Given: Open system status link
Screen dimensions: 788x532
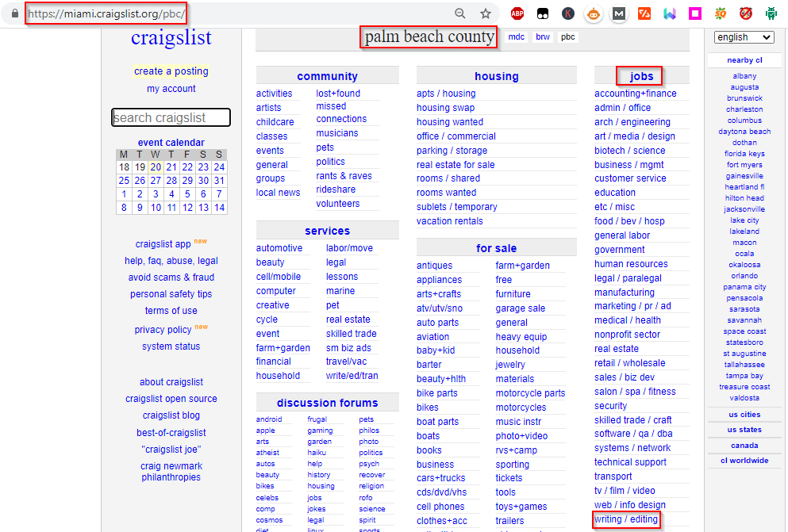Looking at the screenshot, I should pyautogui.click(x=171, y=346).
